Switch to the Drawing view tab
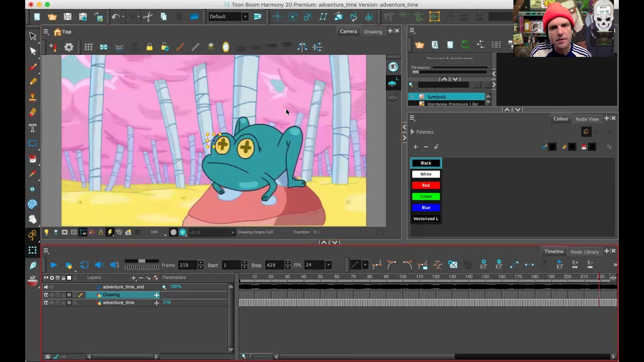This screenshot has height=362, width=644. click(373, 32)
